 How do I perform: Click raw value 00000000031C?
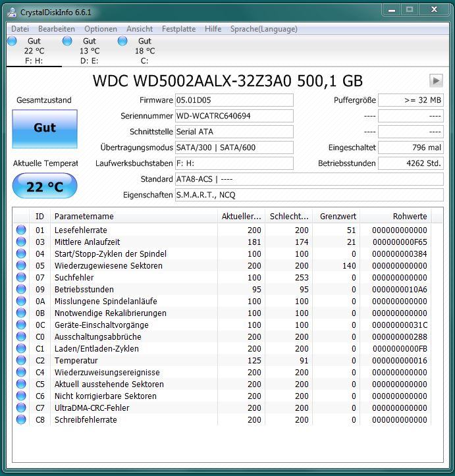tap(400, 325)
